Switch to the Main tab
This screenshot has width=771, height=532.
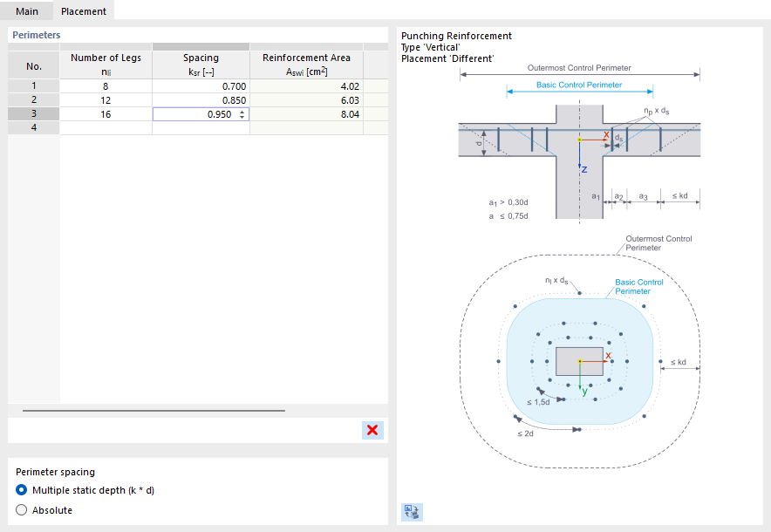(x=26, y=12)
